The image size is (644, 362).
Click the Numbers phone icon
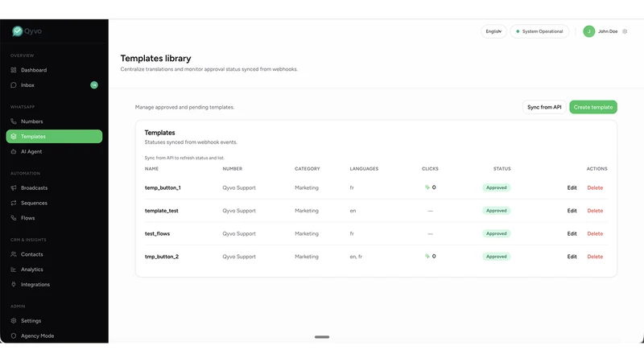(x=14, y=121)
